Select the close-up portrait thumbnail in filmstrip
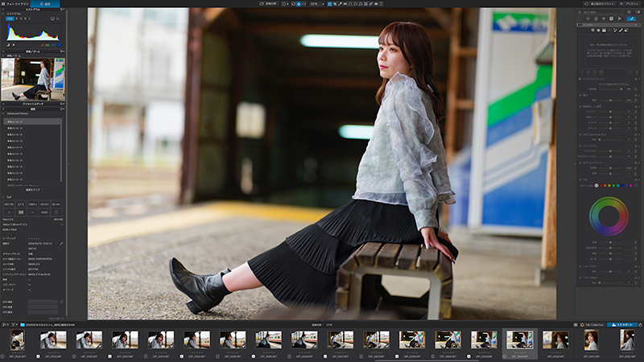 coord(591,339)
